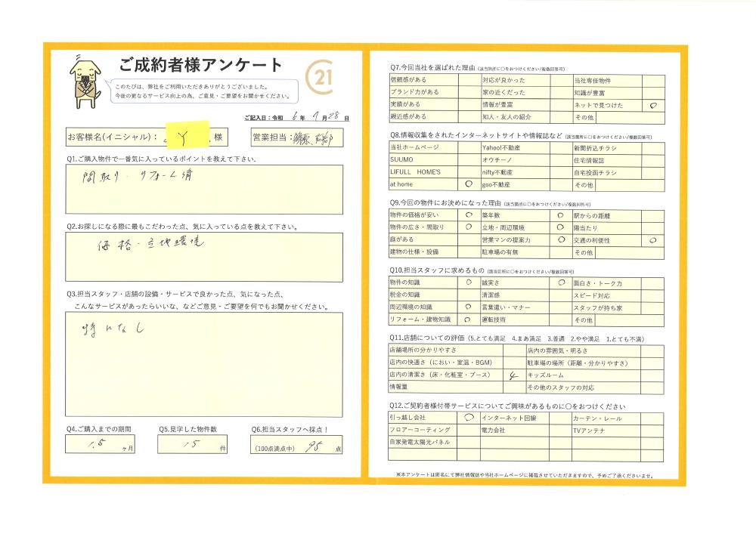
Task: Check the at home box in Q8
Action: click(468, 184)
